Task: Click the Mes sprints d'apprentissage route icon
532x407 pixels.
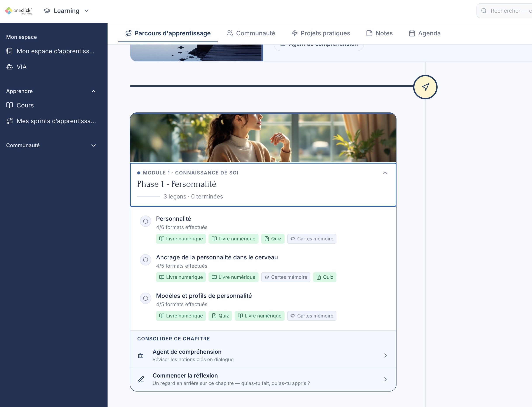Action: [x=9, y=121]
